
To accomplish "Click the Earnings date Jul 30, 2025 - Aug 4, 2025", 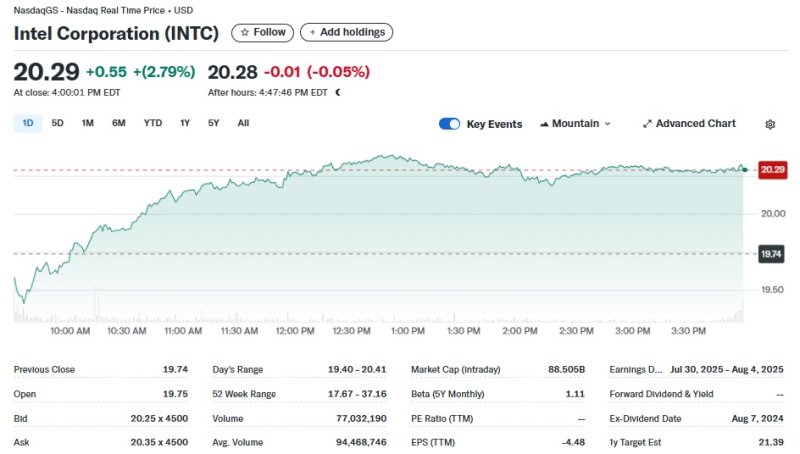I will coord(727,370).
